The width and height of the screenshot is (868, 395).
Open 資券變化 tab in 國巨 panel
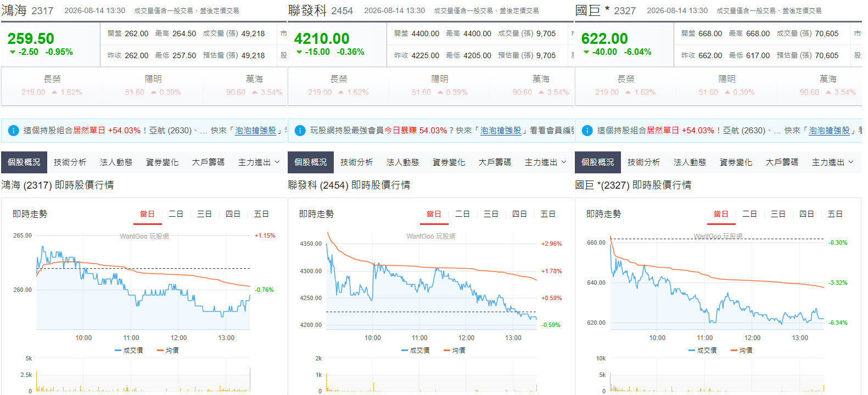point(736,162)
